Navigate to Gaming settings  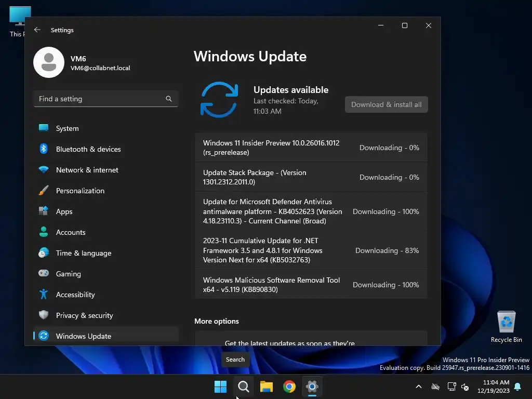click(106, 274)
